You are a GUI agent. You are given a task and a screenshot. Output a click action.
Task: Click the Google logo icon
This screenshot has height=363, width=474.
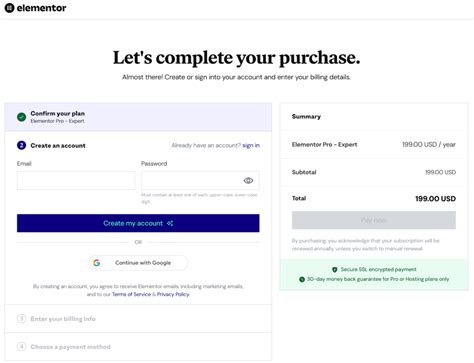97,263
